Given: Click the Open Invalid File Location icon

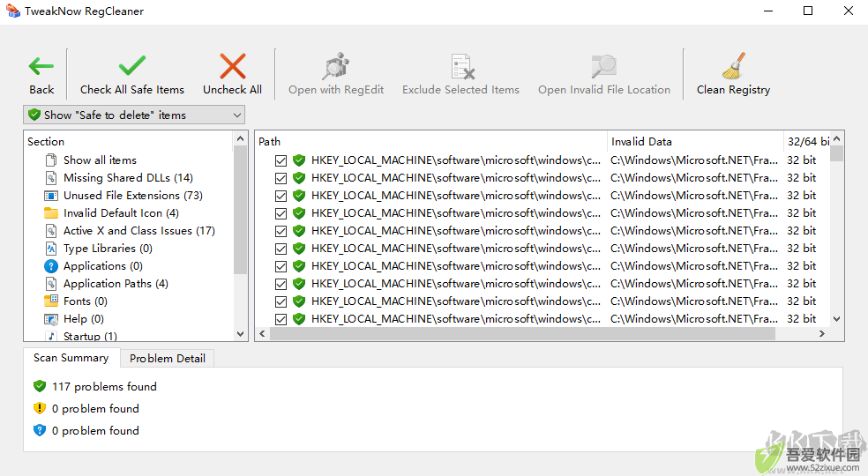Looking at the screenshot, I should 604,66.
